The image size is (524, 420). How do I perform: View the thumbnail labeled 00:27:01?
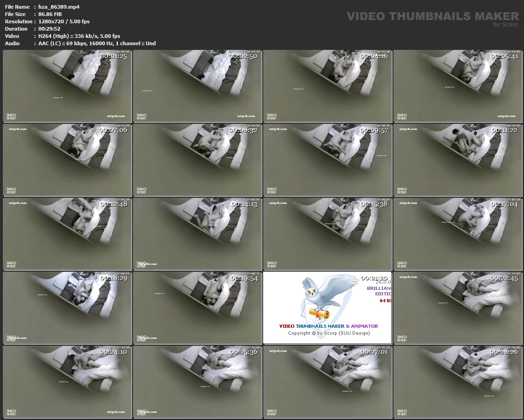click(x=328, y=382)
